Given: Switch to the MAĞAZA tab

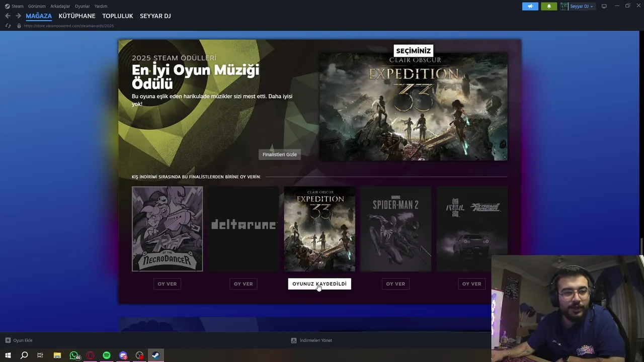Looking at the screenshot, I should pos(39,16).
